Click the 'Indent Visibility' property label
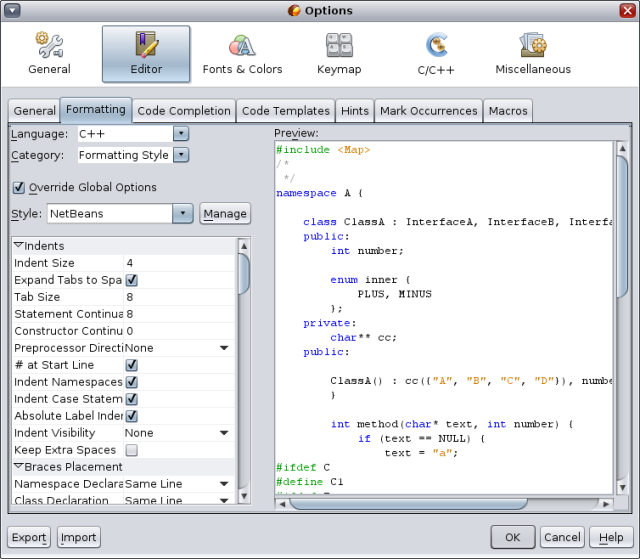The image size is (640, 559). (x=54, y=433)
